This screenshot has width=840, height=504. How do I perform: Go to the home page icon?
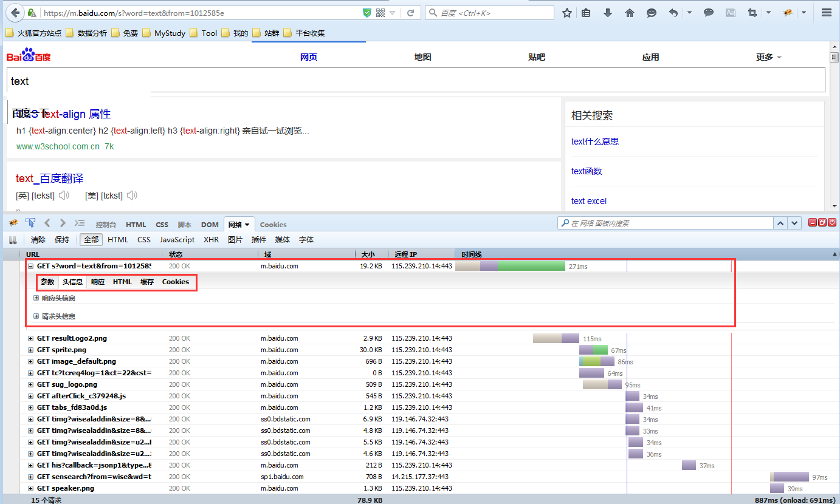coord(630,13)
